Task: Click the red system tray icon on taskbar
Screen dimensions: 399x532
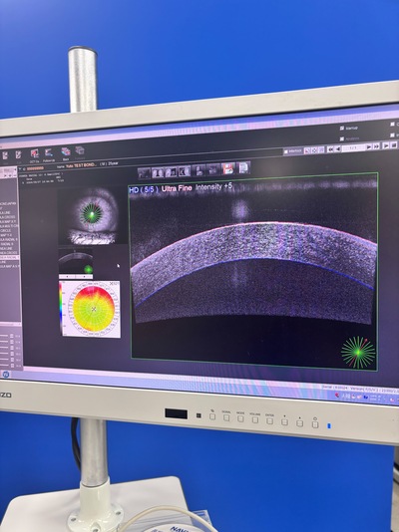Action: coord(337,396)
